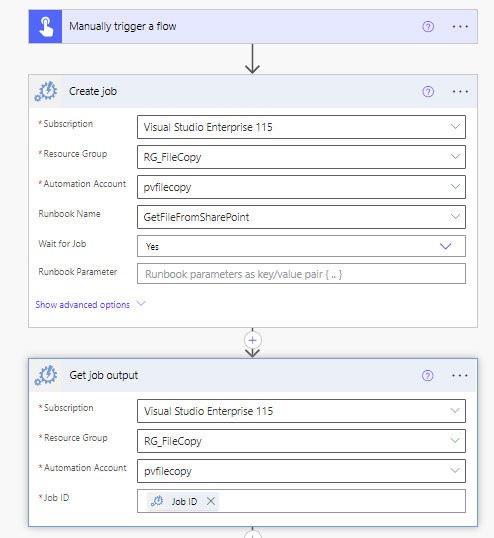Click the Runbook Name label

click(x=69, y=214)
